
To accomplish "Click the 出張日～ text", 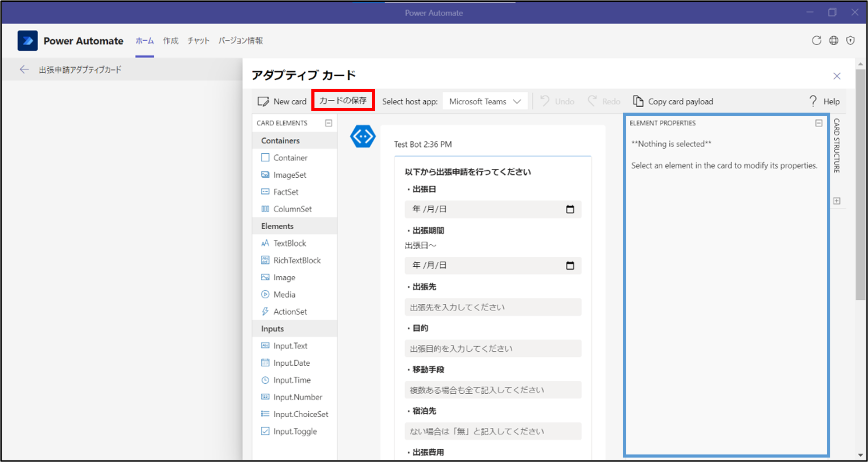I will click(420, 246).
